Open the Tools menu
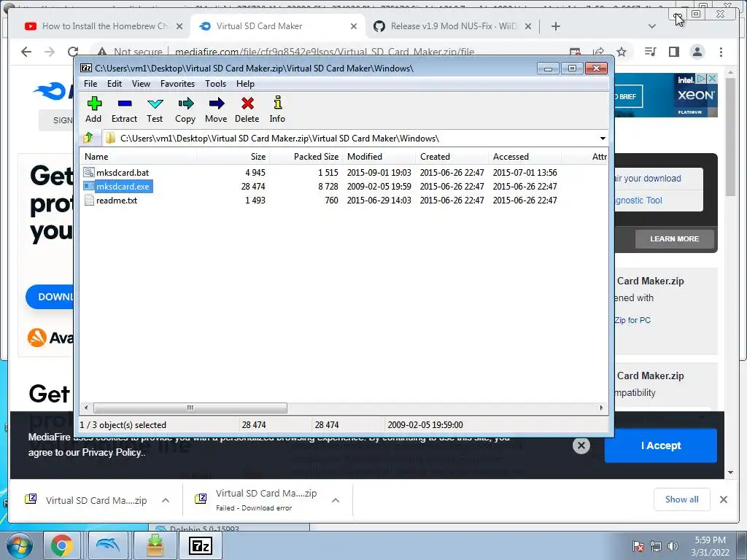 (x=215, y=84)
